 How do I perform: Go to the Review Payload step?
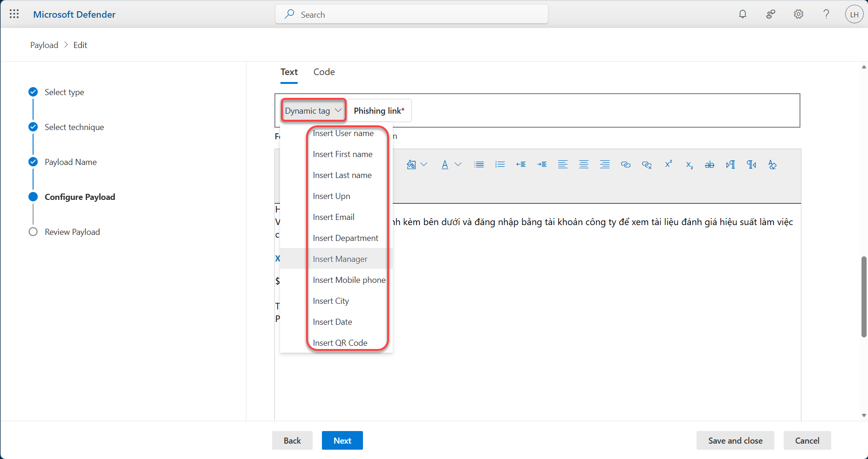[72, 232]
